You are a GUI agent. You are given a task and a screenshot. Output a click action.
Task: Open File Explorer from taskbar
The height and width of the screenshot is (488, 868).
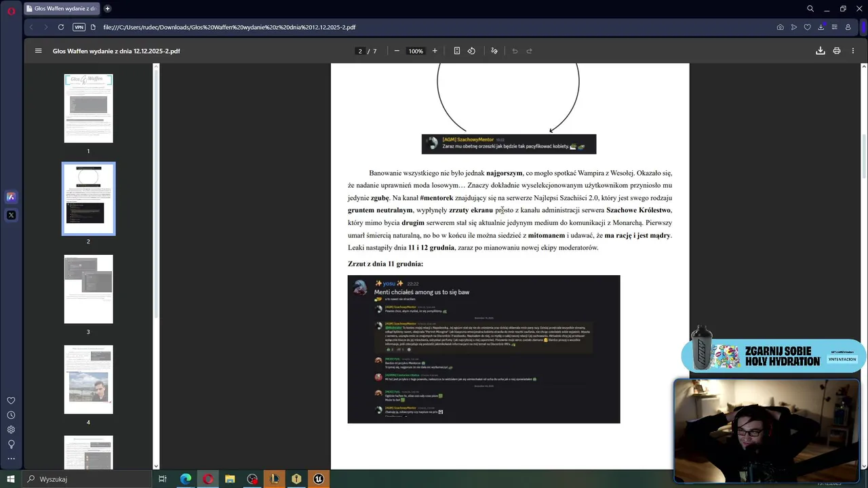pos(230,479)
